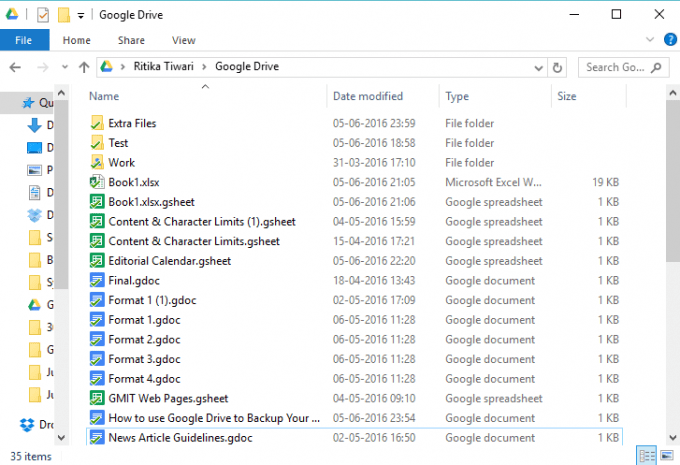Open the recent locations dropdown arrow

(x=65, y=67)
